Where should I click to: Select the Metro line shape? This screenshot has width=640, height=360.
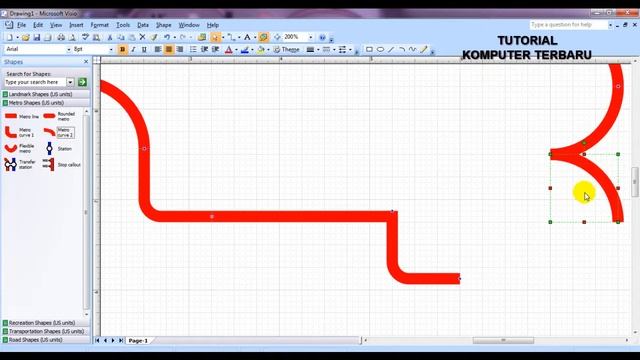click(x=21, y=116)
